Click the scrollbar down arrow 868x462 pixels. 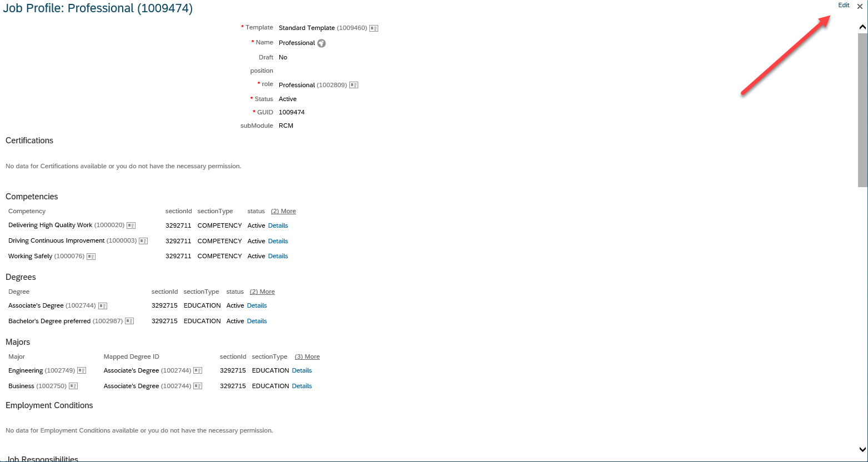coord(862,450)
